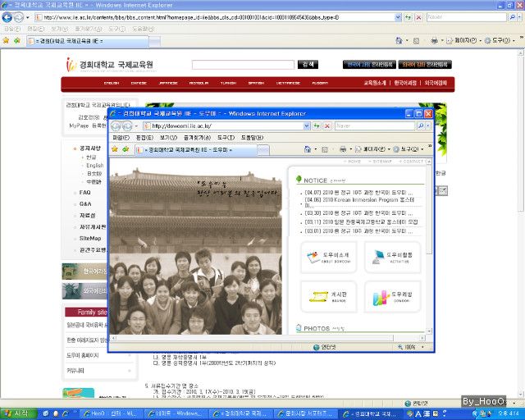Screen dimensions: 525x420
Task: Click Refresh icon in main window address bar
Action: [x=409, y=17]
